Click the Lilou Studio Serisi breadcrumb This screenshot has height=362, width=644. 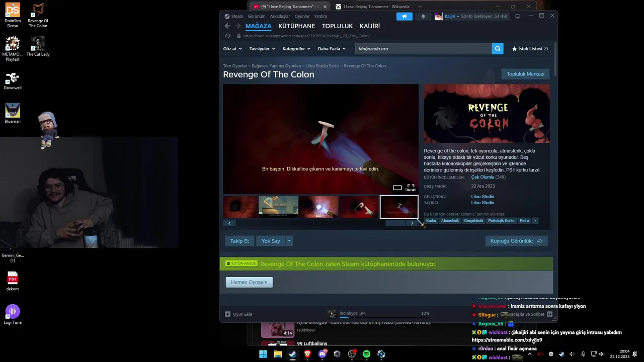tap(323, 66)
